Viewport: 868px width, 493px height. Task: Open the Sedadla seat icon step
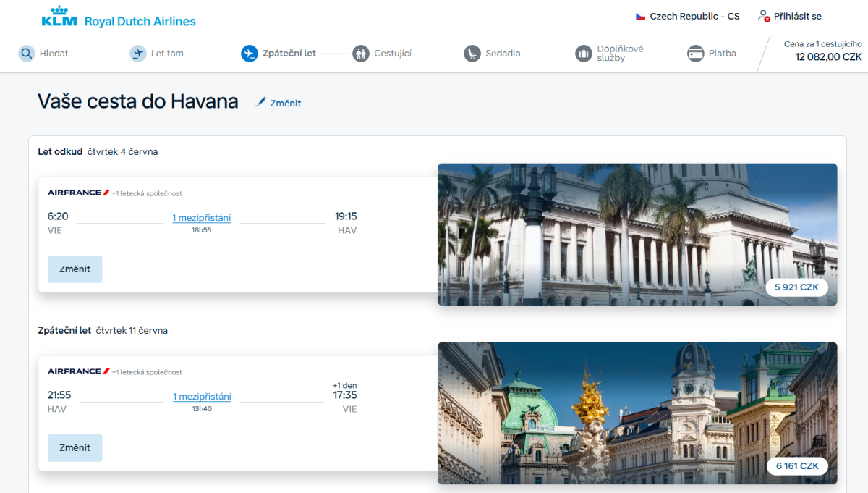(x=472, y=54)
